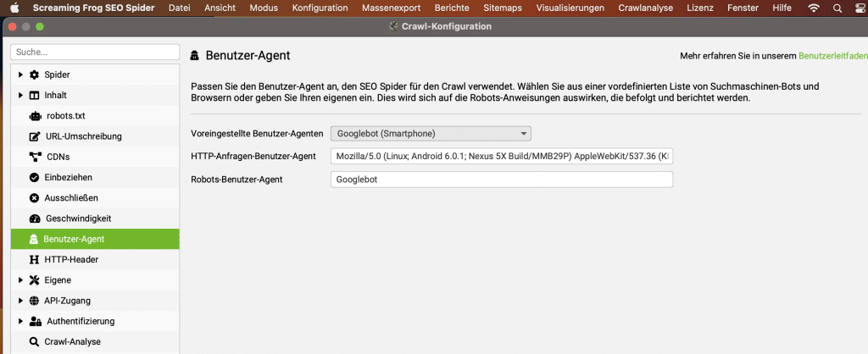Screen dimensions: 868x354
Task: Click the API-Zugang globe icon
Action: [x=34, y=301]
